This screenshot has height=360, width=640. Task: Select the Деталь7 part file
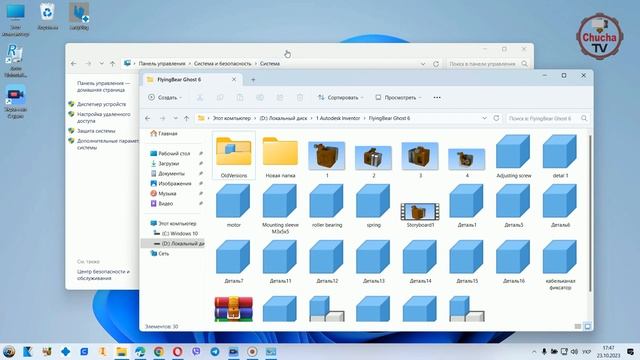point(233,261)
